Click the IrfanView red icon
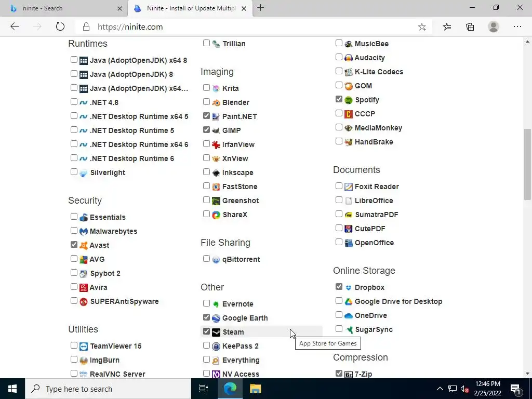This screenshot has height=399, width=532. tap(216, 144)
